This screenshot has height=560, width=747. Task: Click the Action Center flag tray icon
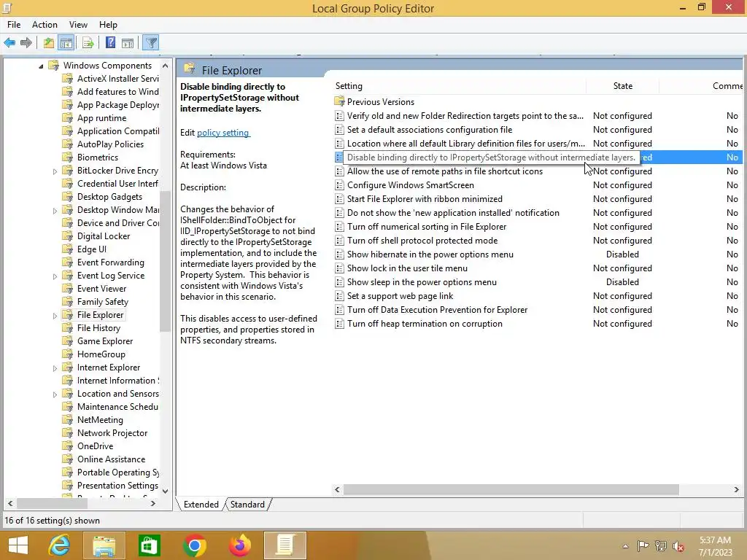coord(643,546)
